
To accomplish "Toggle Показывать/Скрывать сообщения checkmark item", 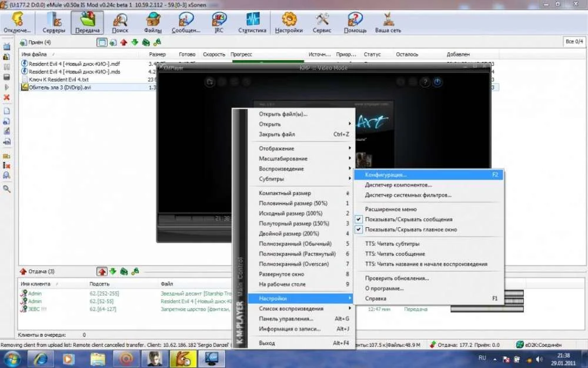I will [x=408, y=219].
